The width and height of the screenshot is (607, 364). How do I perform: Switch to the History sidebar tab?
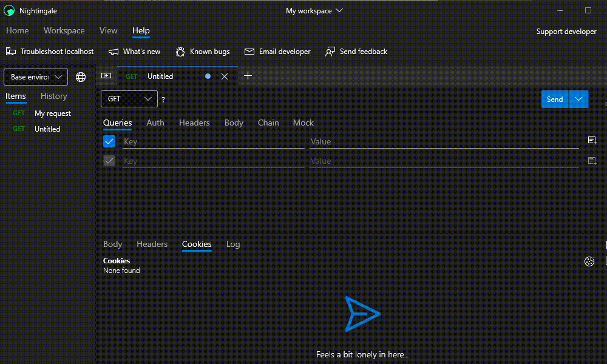point(54,96)
